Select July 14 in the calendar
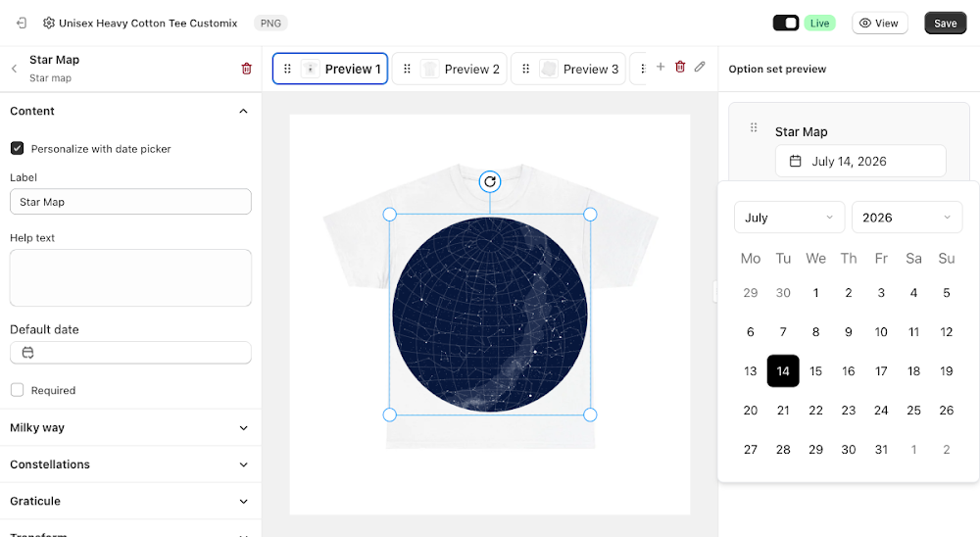980x537 pixels. [x=783, y=371]
